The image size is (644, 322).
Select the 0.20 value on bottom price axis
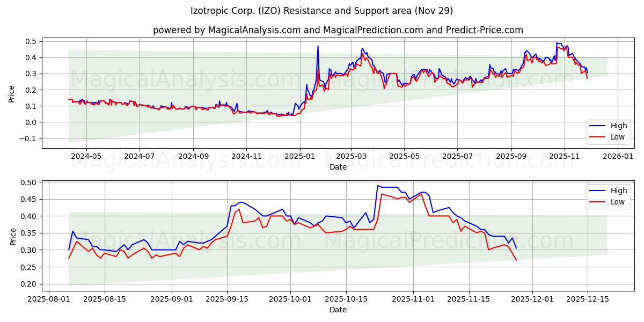[x=28, y=284]
